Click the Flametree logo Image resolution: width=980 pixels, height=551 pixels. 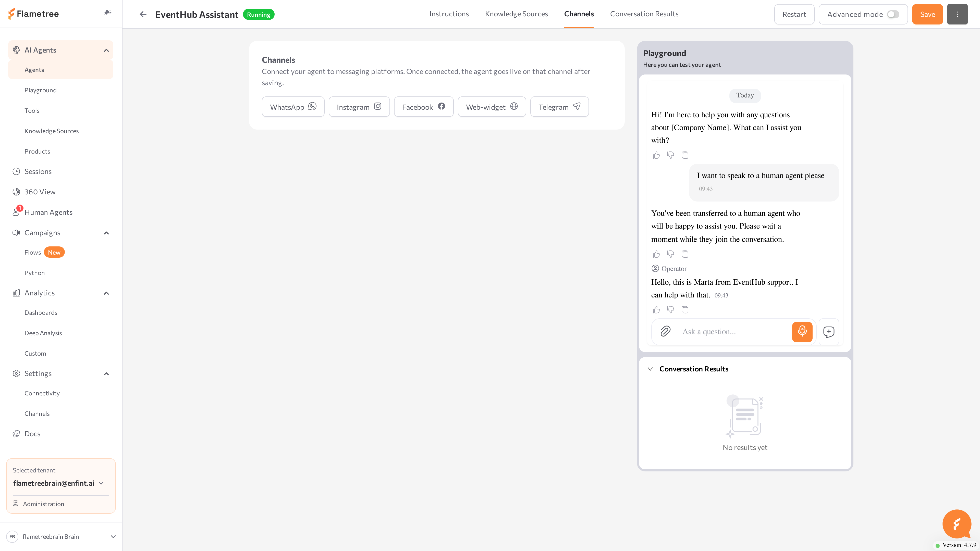click(33, 14)
